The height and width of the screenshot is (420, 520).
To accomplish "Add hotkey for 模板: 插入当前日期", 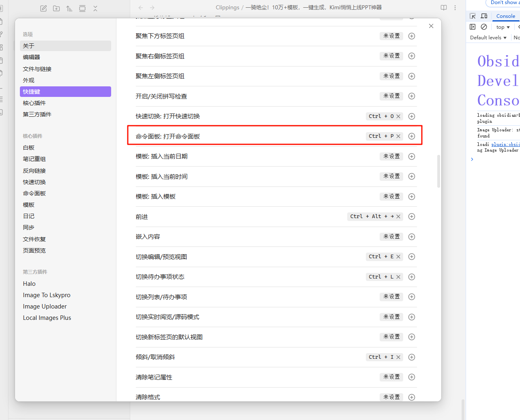I will 412,156.
